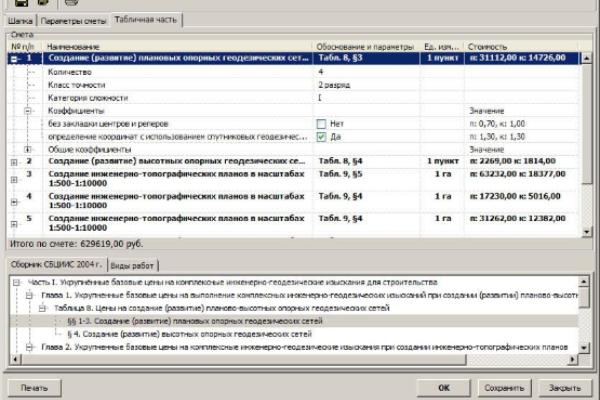Click the save floppy disk toolbar icon
600x400 pixels.
[x=21, y=3]
